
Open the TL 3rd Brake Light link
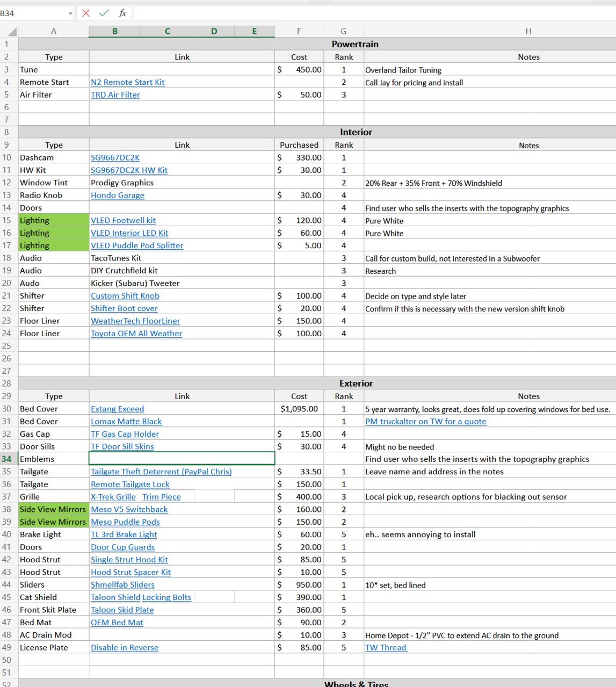[124, 534]
